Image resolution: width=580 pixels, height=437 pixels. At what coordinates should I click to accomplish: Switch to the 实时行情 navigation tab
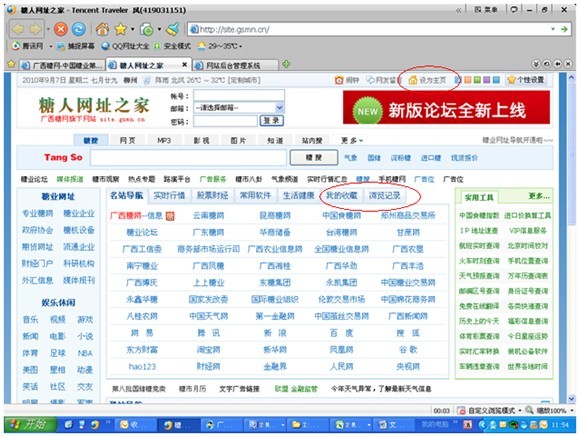click(169, 196)
